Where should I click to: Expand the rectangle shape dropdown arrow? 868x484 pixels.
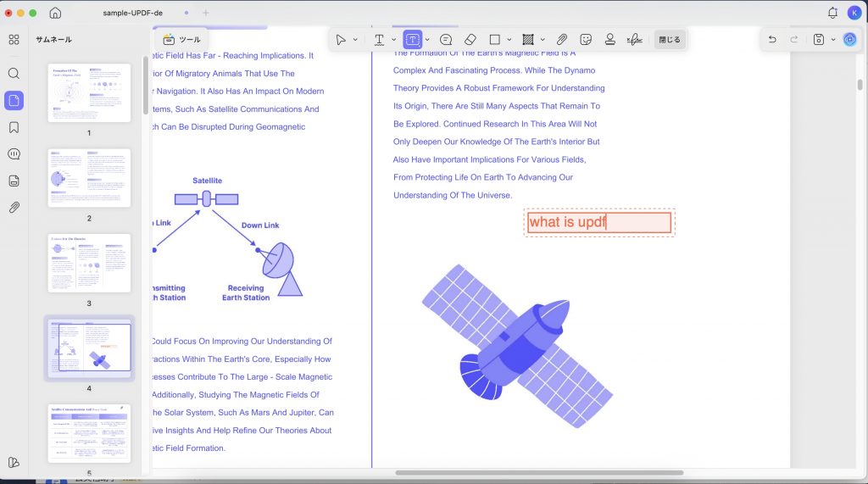pyautogui.click(x=509, y=40)
